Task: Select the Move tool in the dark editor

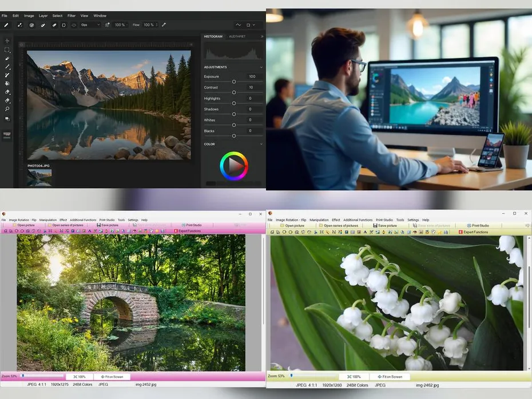Action: pyautogui.click(x=7, y=41)
